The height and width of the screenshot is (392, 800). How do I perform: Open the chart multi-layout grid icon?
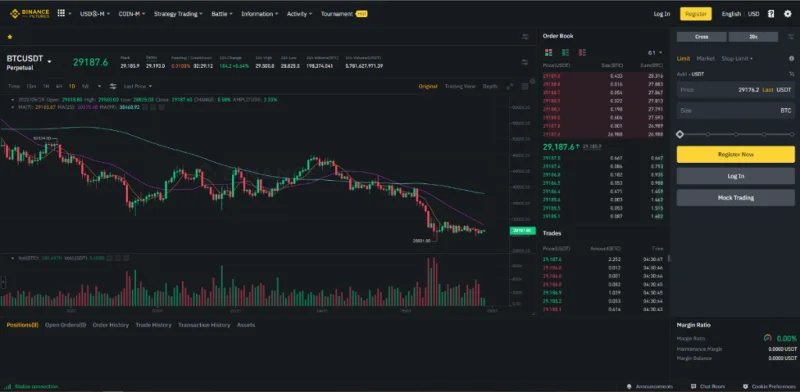[525, 87]
